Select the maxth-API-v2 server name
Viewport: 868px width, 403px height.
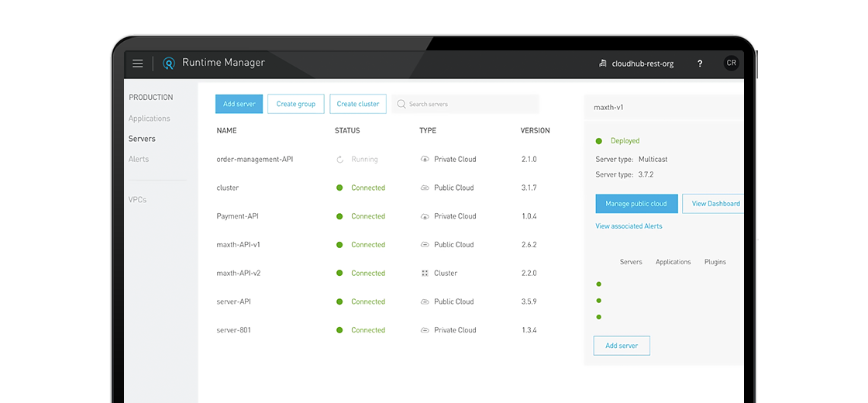(239, 274)
